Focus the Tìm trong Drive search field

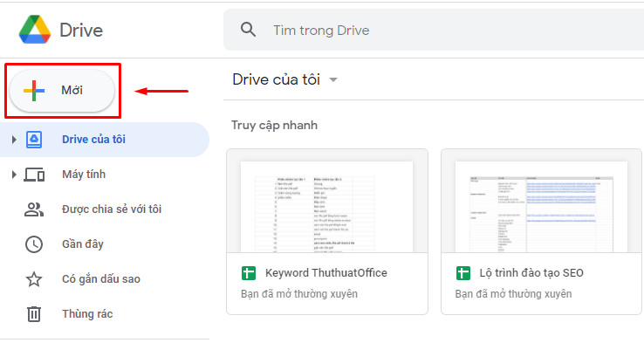(x=434, y=30)
